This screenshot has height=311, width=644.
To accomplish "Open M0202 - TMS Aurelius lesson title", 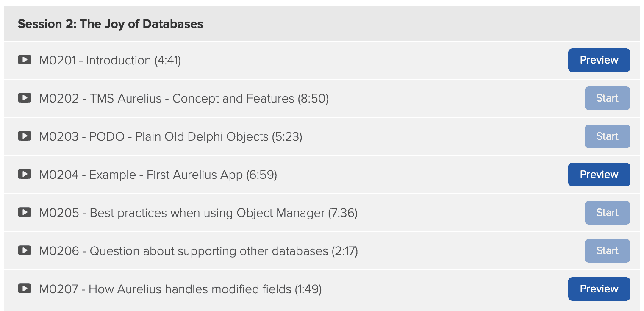I will [x=184, y=99].
